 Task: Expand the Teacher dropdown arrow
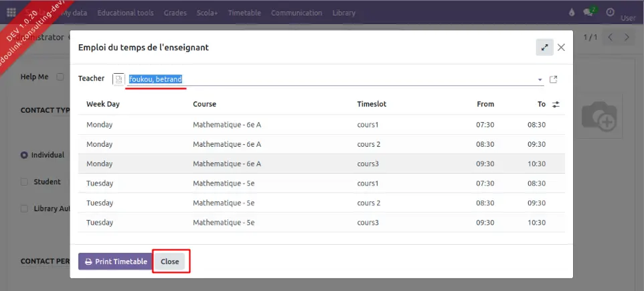point(540,80)
